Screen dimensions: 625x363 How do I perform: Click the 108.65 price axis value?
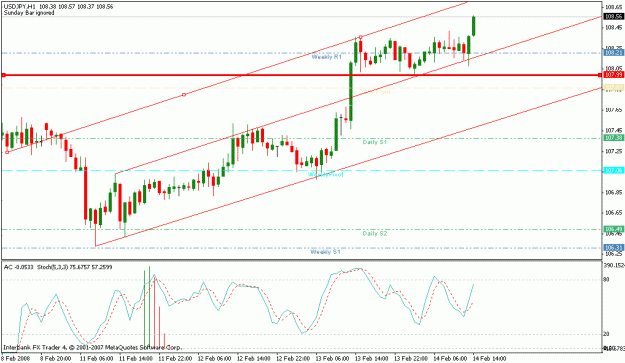point(614,7)
